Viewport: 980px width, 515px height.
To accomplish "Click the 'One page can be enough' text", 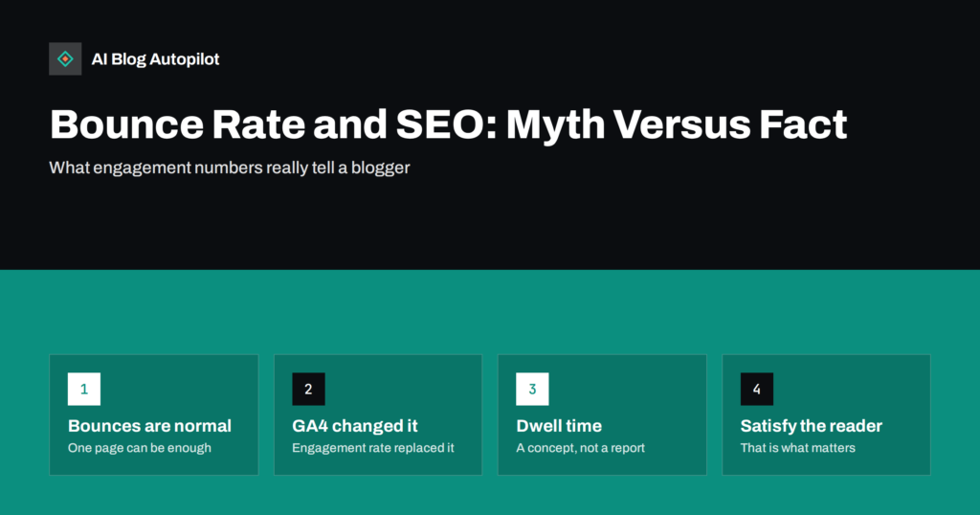I will [140, 448].
